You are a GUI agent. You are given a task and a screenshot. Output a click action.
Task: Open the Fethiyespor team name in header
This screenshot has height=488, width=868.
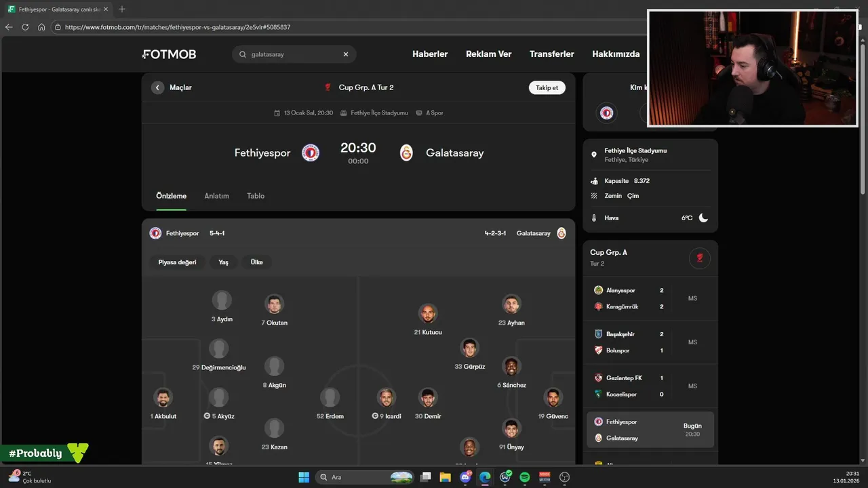tap(262, 153)
